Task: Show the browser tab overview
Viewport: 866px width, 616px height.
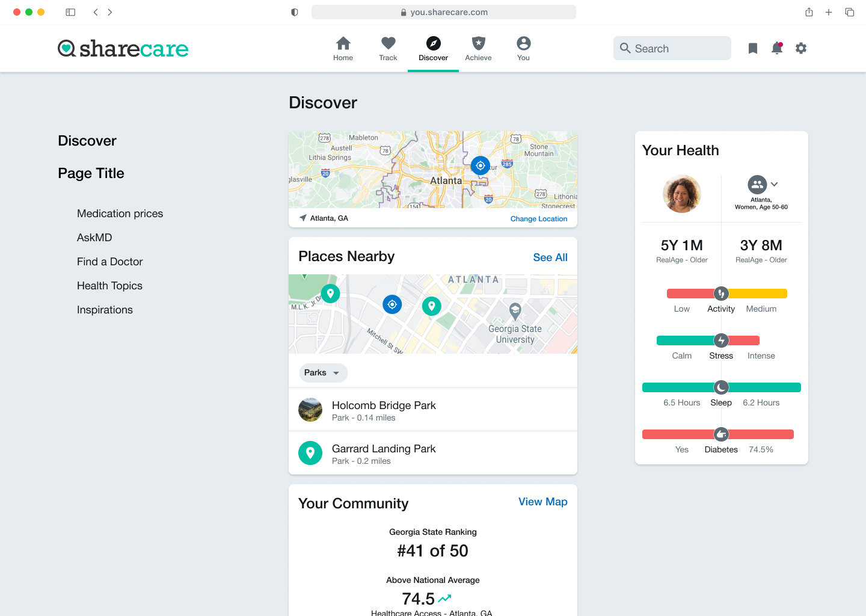Action: coord(850,12)
